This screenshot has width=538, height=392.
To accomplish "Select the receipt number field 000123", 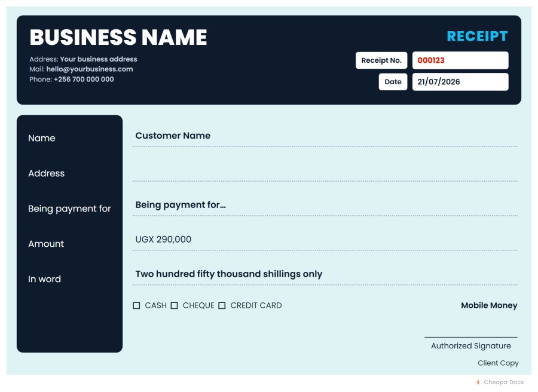I will tap(460, 60).
